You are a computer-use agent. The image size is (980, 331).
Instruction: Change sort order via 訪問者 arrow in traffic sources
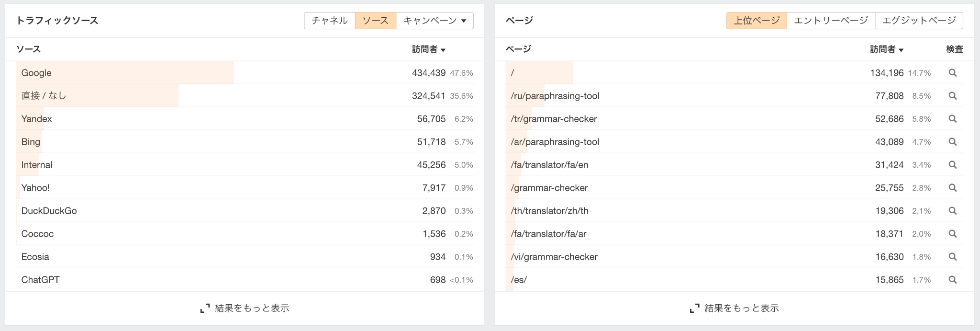tap(428, 49)
